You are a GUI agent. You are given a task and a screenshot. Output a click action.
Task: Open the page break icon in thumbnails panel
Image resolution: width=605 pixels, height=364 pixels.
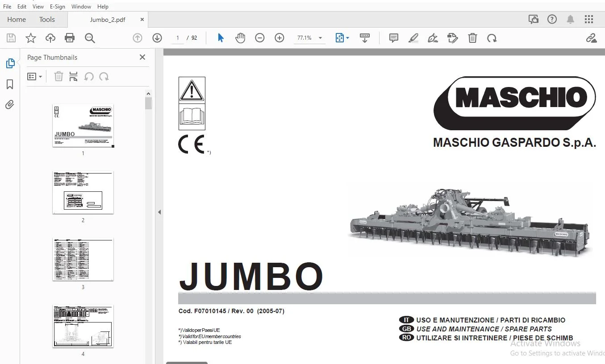click(74, 77)
